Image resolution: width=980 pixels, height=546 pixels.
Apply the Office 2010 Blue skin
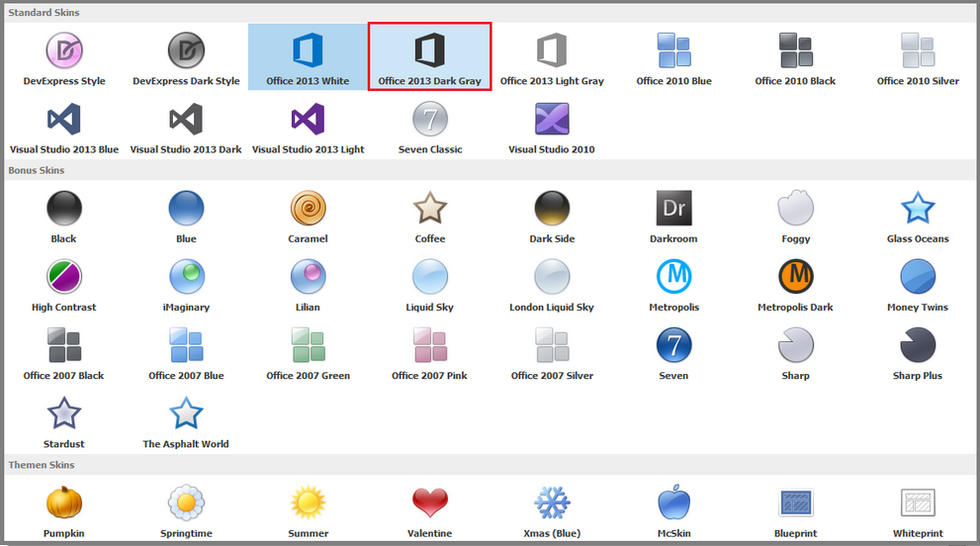coord(673,57)
